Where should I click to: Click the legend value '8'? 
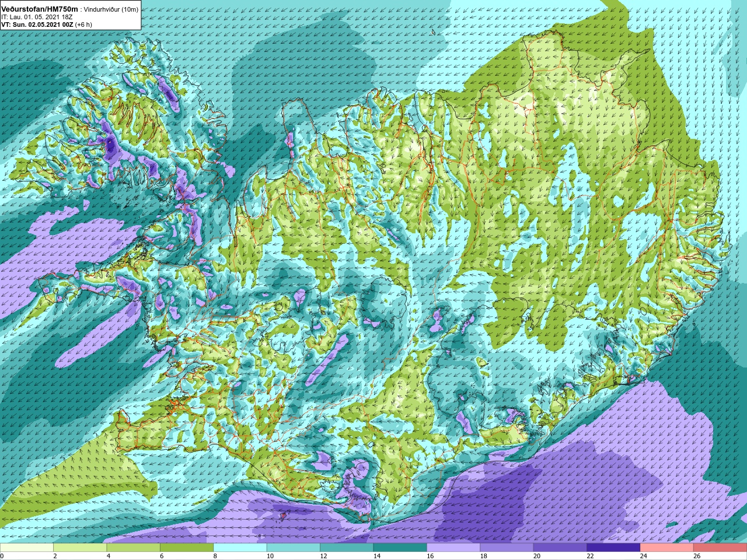click(215, 556)
